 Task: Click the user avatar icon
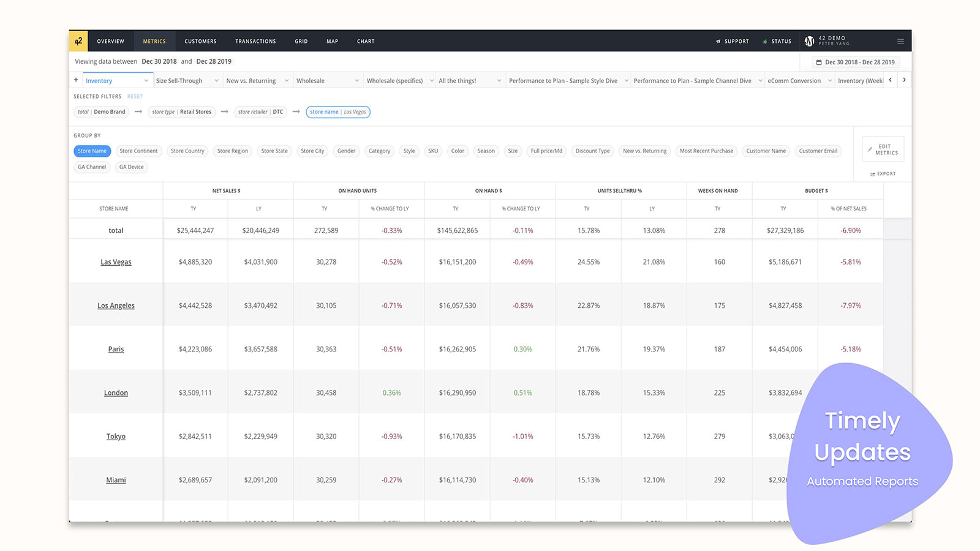click(x=809, y=41)
